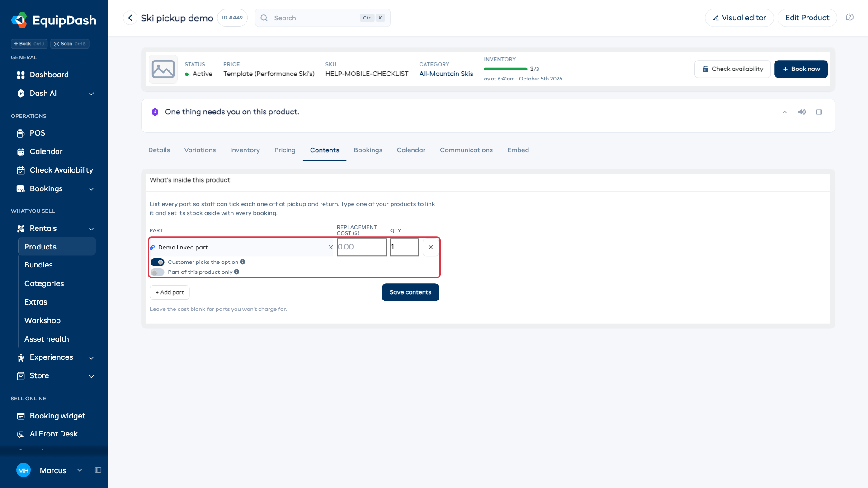Screen dimensions: 868x488
Task: Toggle Customer picks the option switch
Action: click(x=157, y=263)
